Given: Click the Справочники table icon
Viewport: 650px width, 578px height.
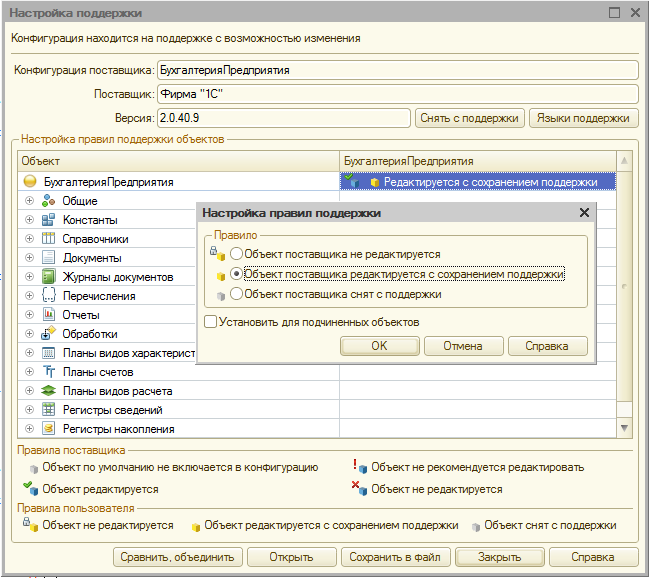Looking at the screenshot, I should [x=49, y=238].
